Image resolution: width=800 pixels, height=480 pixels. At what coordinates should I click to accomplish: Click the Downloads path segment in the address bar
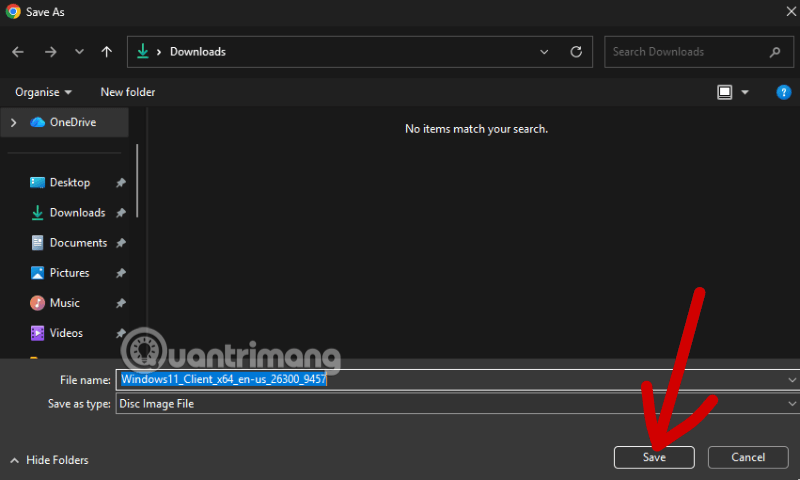click(197, 52)
